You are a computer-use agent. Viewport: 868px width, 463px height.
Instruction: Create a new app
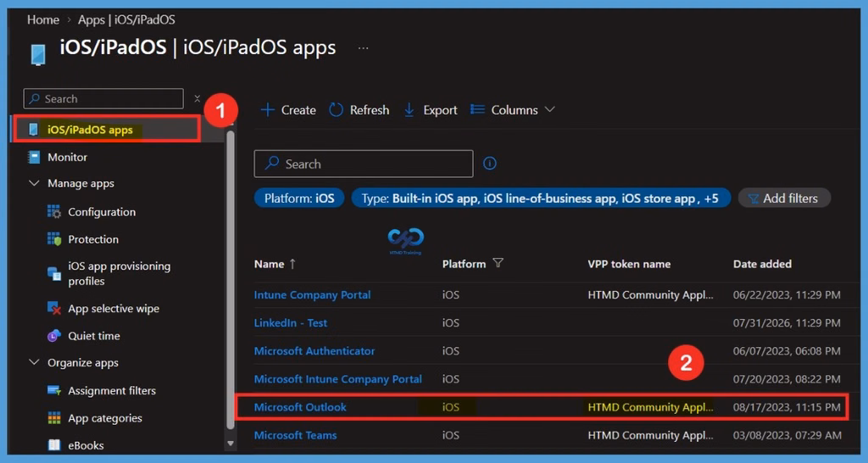click(288, 110)
